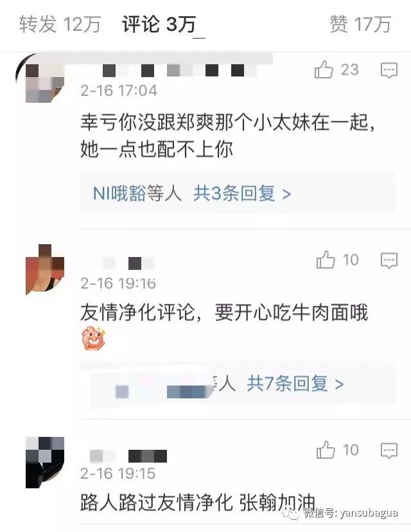Expand 共3条回复 replies
411x532 pixels.
tap(242, 194)
